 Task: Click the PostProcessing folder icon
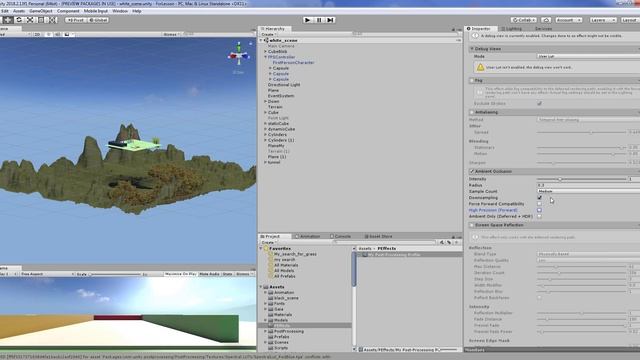pyautogui.click(x=271, y=331)
